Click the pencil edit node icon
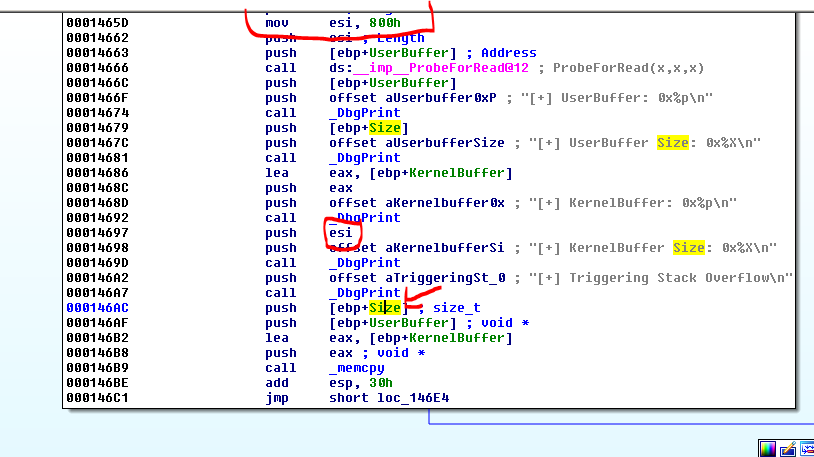 (x=787, y=448)
